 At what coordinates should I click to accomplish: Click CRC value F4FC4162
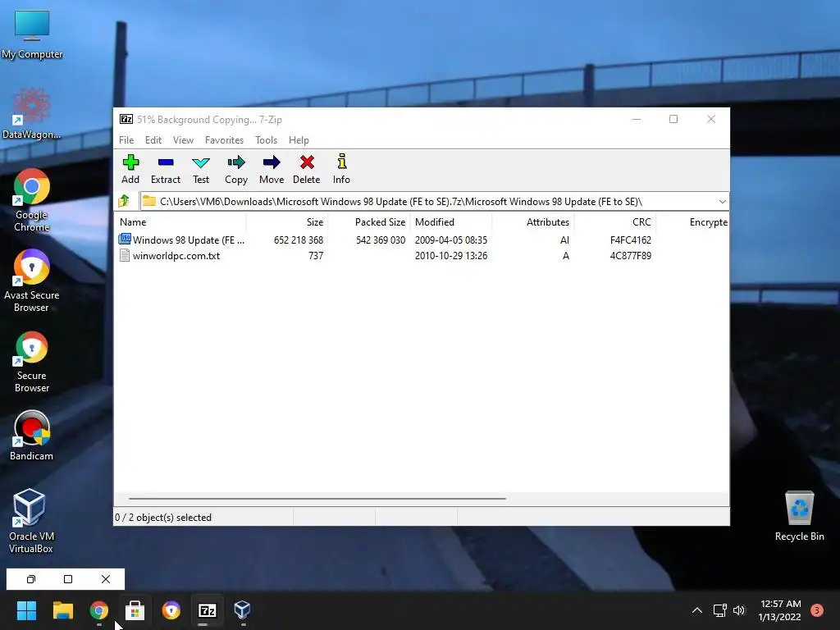[x=631, y=240]
